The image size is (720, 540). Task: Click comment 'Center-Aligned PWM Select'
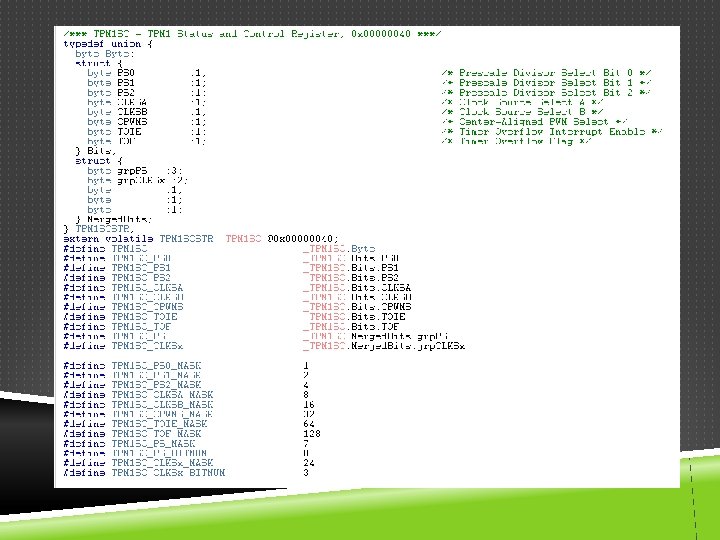click(x=534, y=122)
